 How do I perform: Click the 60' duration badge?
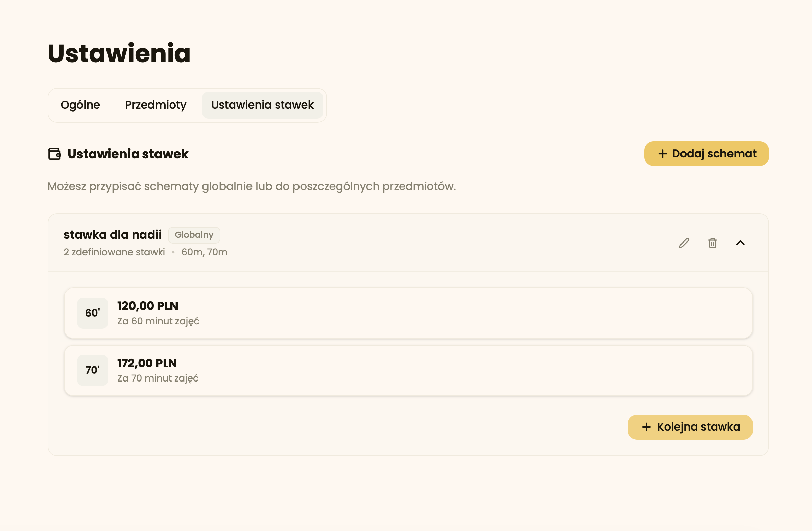(93, 313)
